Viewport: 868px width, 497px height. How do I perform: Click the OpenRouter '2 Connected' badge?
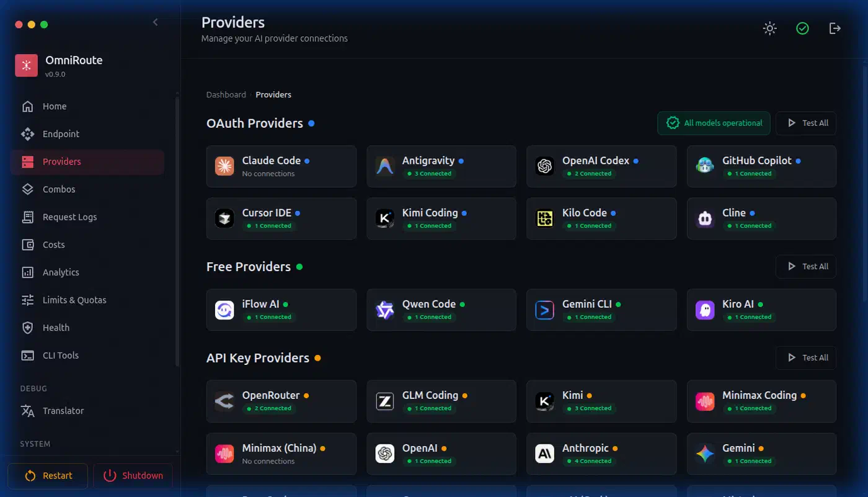(269, 408)
